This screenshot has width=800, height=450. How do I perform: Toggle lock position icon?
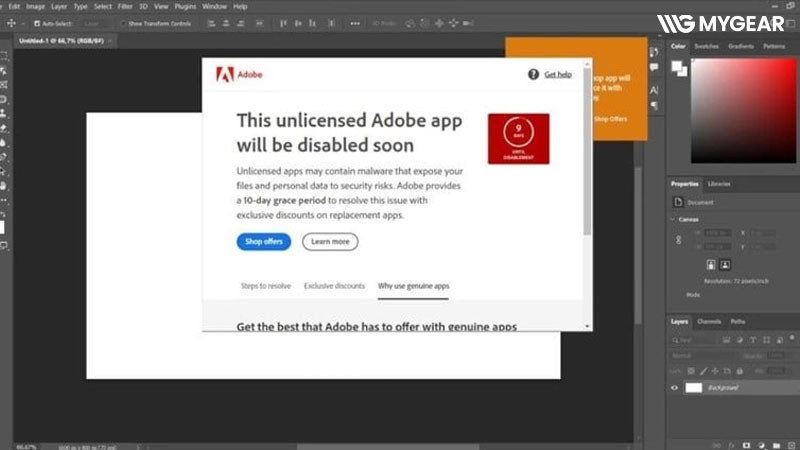pos(715,371)
